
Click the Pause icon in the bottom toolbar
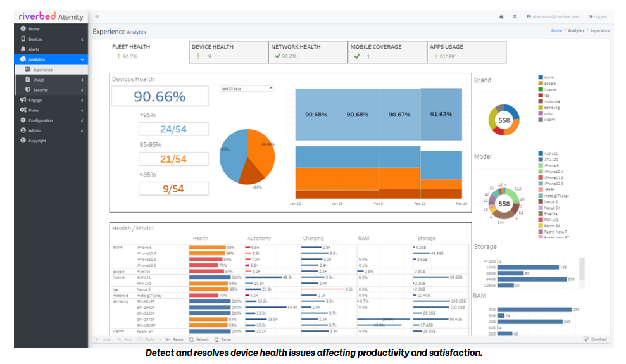click(216, 340)
